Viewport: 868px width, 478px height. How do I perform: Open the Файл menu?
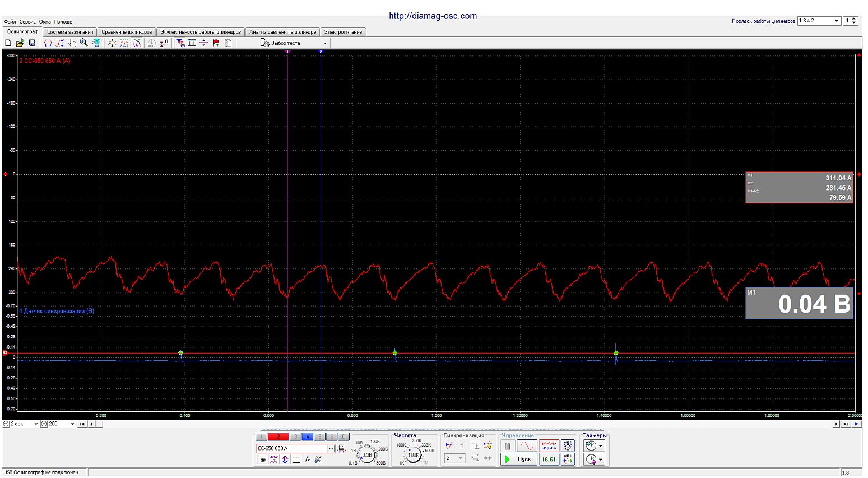coord(10,22)
